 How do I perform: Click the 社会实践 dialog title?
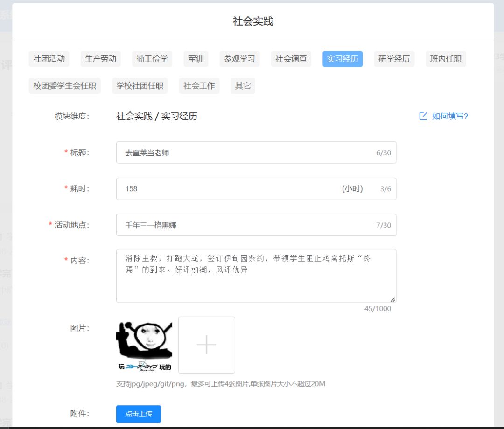point(253,21)
